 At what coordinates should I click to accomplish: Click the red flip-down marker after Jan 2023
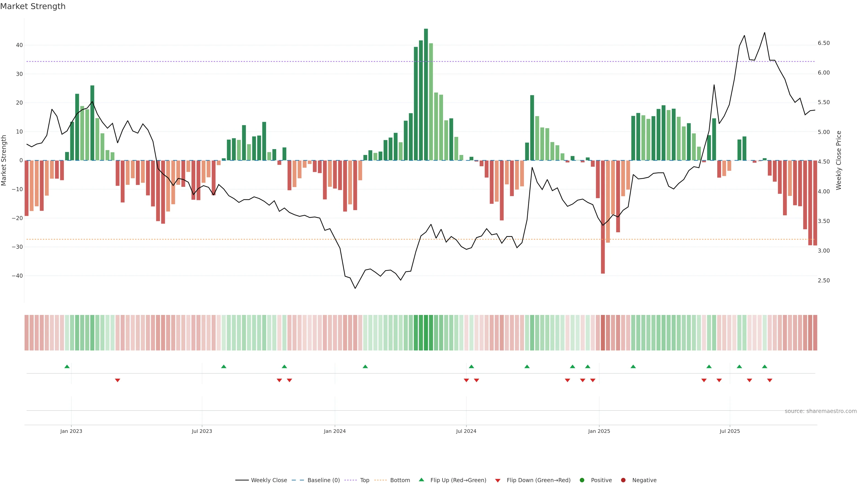pos(118,380)
